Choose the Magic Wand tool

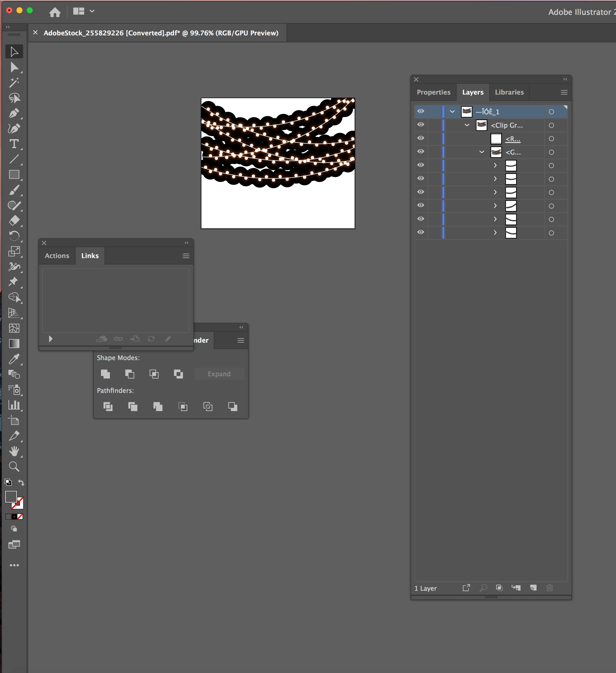click(14, 83)
